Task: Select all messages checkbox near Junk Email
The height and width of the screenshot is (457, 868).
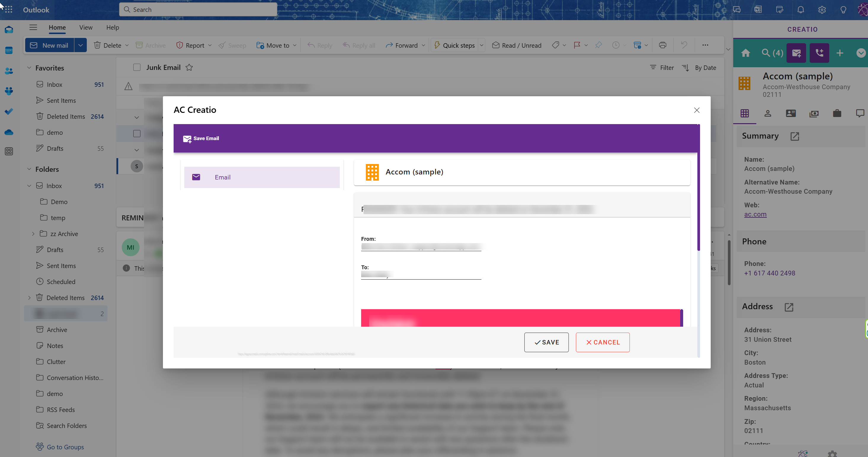Action: point(137,67)
